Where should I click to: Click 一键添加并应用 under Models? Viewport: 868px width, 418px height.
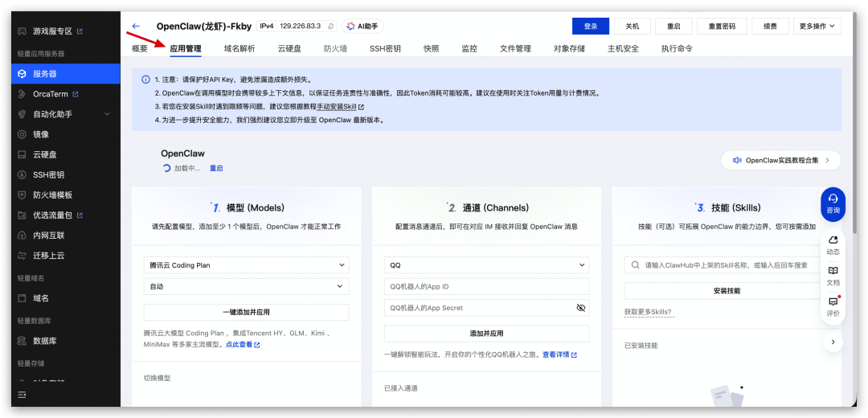[x=247, y=312]
